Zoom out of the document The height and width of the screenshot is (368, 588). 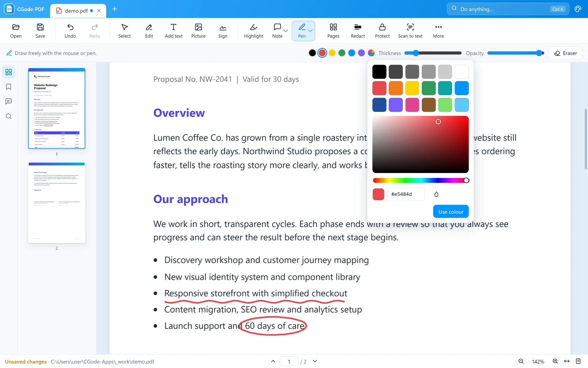click(x=521, y=361)
